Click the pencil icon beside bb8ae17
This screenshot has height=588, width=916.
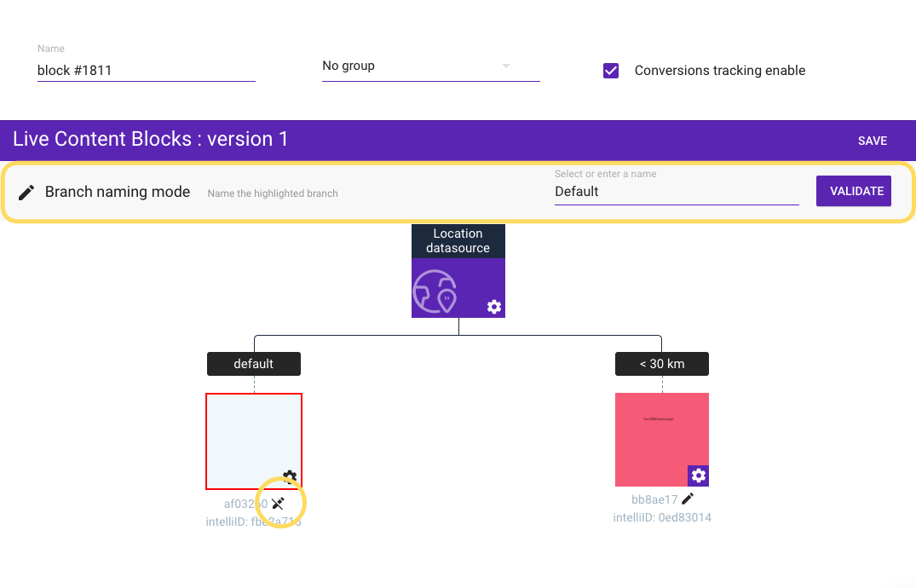click(688, 499)
